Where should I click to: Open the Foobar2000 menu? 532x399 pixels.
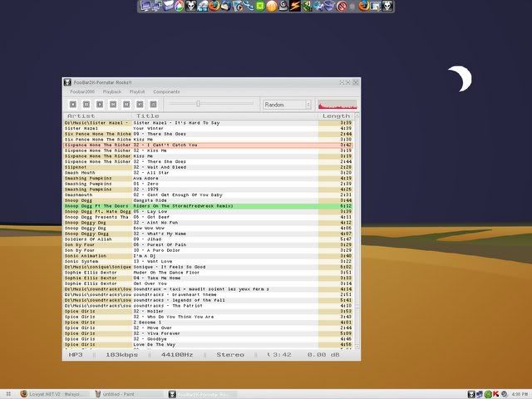point(81,91)
